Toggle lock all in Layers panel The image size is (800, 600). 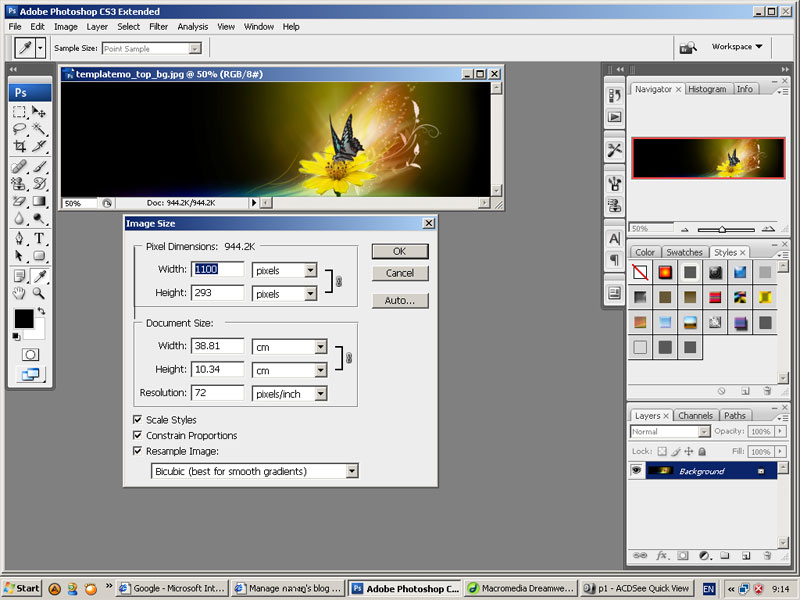pyautogui.click(x=702, y=452)
